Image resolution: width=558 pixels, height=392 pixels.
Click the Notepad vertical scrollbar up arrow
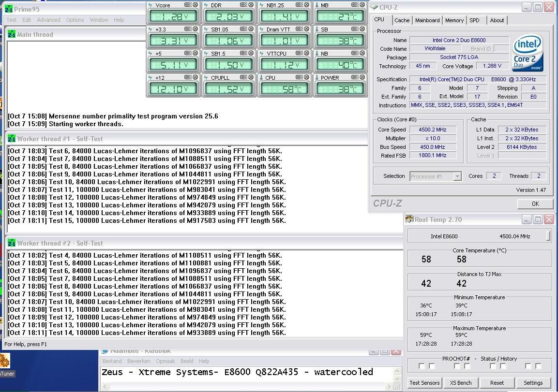(x=397, y=371)
